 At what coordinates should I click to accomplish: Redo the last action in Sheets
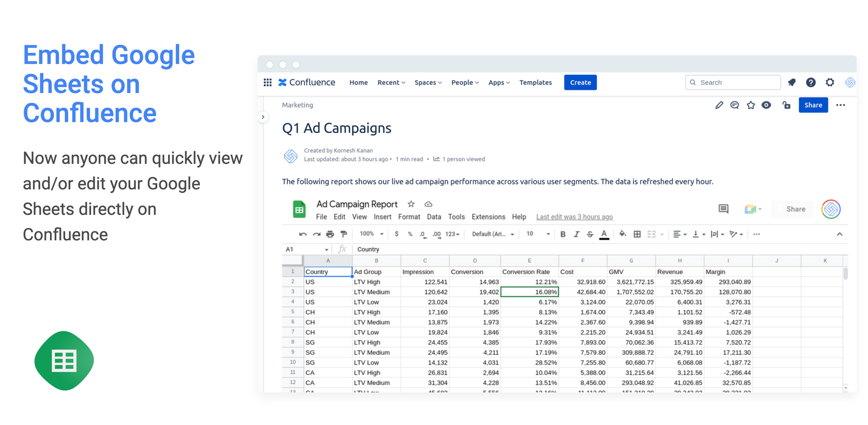click(317, 234)
